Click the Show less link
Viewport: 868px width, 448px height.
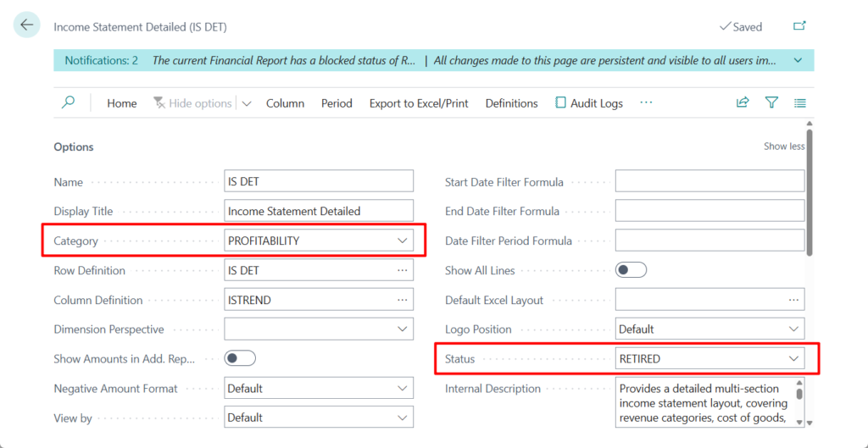point(783,147)
